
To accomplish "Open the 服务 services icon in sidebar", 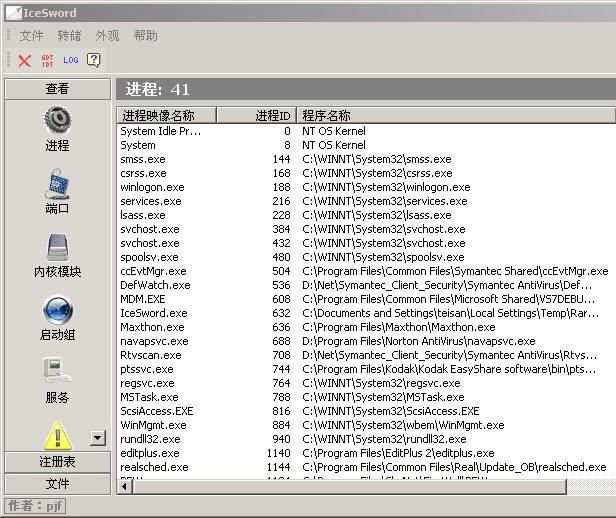I will [57, 373].
